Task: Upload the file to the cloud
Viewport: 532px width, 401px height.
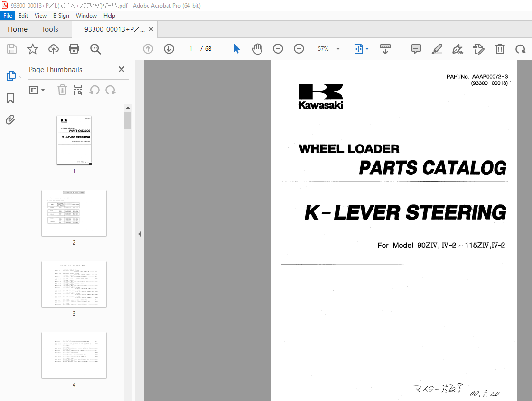Action: point(53,49)
